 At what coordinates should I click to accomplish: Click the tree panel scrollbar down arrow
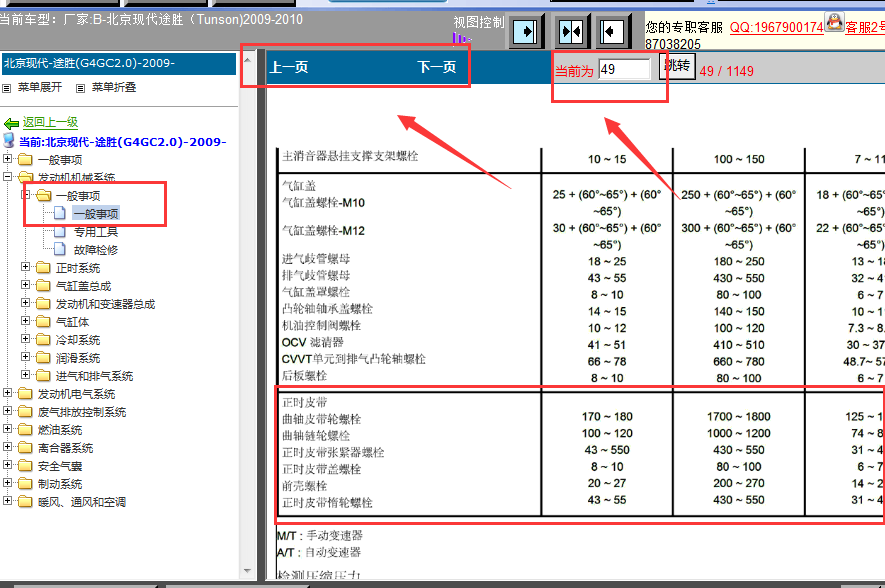(247, 571)
